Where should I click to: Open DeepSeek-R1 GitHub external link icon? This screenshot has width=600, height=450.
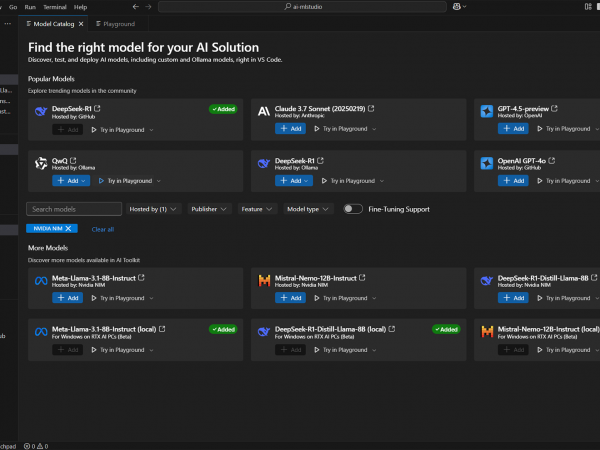(x=98, y=109)
